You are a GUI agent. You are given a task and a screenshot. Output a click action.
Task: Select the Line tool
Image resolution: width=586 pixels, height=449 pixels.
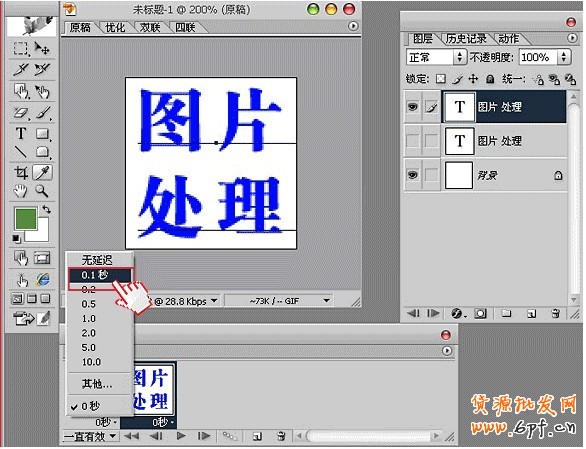click(21, 152)
